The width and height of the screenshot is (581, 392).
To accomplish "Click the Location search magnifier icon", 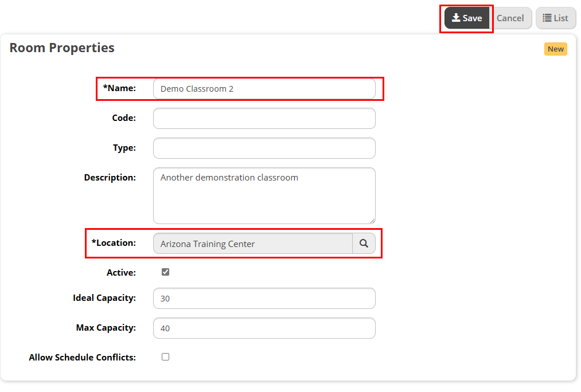I will click(x=364, y=244).
